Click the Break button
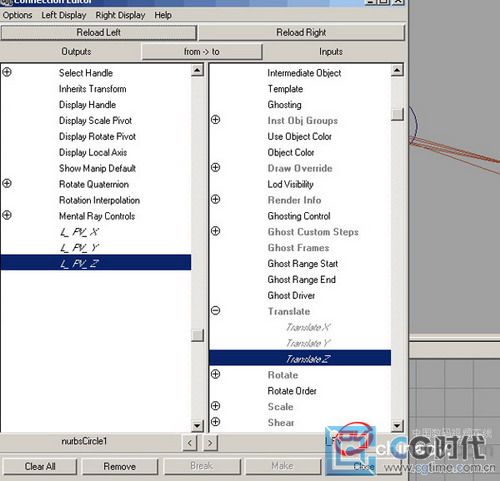 [x=202, y=466]
